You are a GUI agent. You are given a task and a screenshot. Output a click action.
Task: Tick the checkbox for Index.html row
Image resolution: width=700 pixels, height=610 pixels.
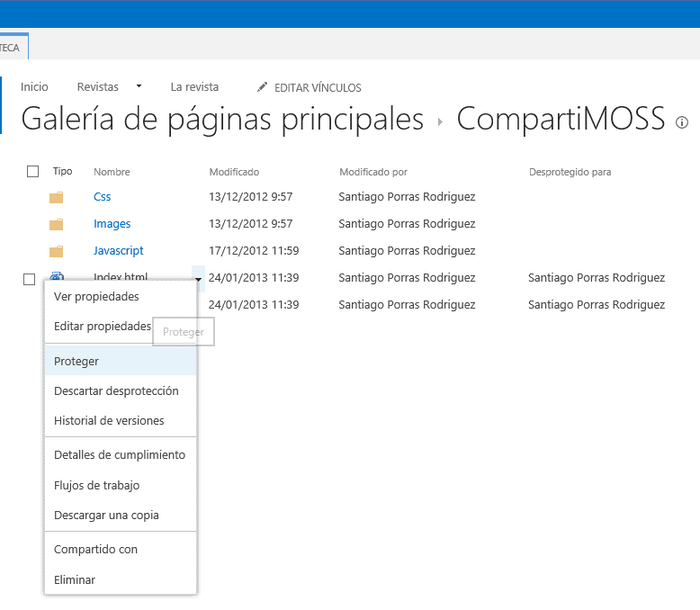coord(29,280)
